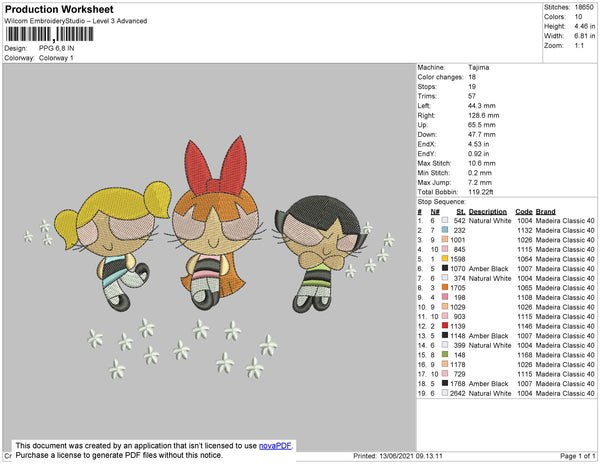
Task: Click the Up value '65.5 mm'
Action: click(482, 125)
